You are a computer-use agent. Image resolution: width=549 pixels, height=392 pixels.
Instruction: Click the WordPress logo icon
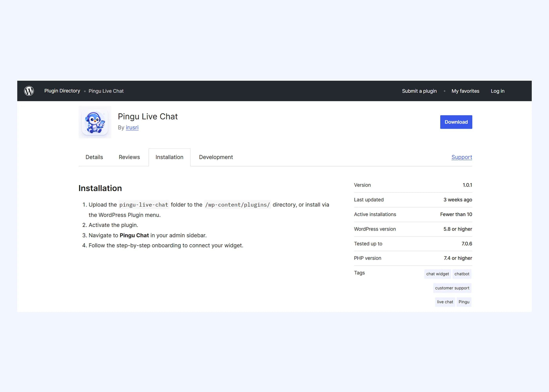click(29, 91)
